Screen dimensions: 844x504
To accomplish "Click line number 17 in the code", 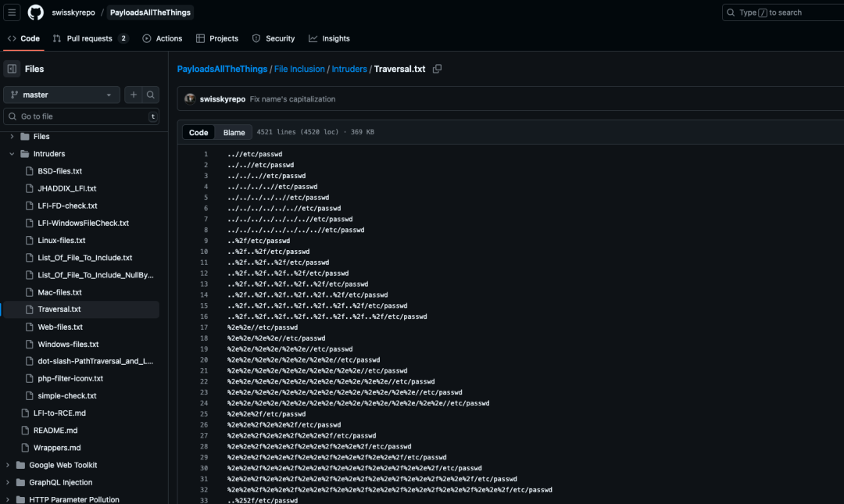I will coord(204,327).
